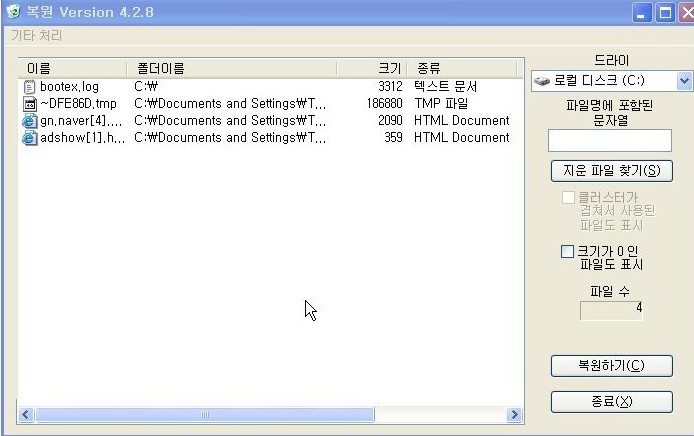The width and height of the screenshot is (694, 436).
Task: Click the size value 359
Action: click(x=393, y=138)
